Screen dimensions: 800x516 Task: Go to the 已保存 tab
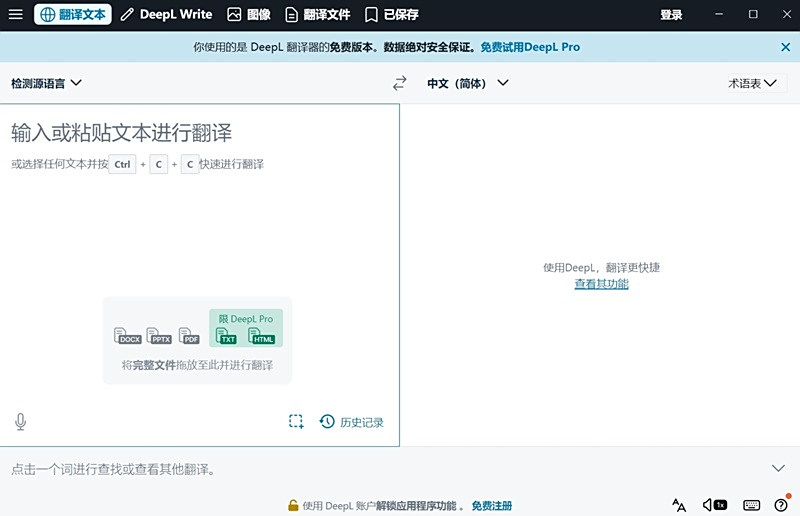coord(392,14)
